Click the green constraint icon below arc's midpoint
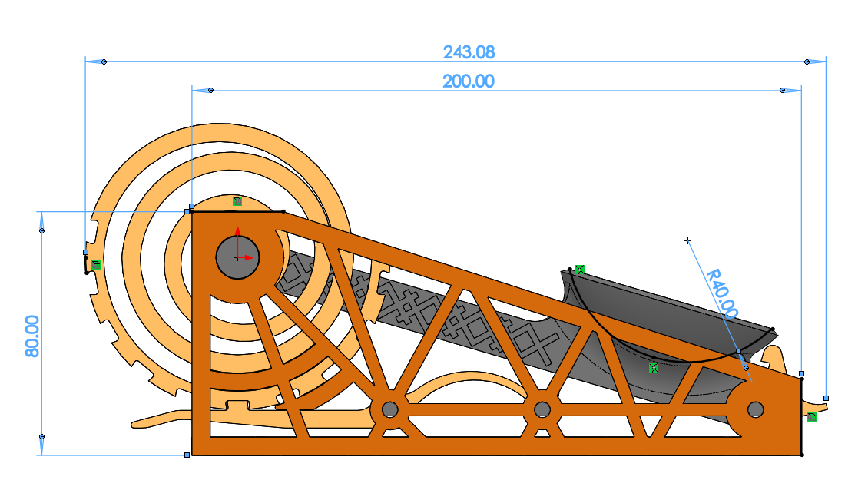 (x=654, y=369)
